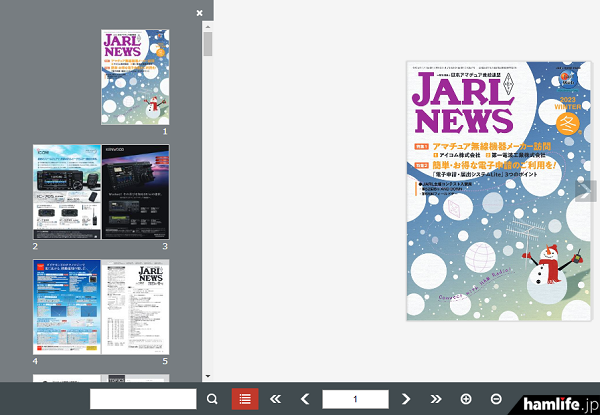Toggle the thumbnail list panel button
The width and height of the screenshot is (600, 415).
(x=243, y=399)
